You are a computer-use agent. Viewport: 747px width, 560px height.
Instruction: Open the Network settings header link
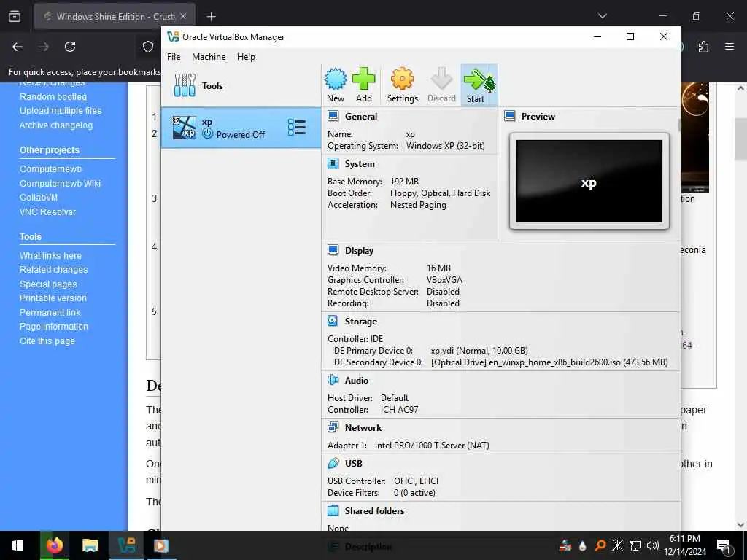363,427
